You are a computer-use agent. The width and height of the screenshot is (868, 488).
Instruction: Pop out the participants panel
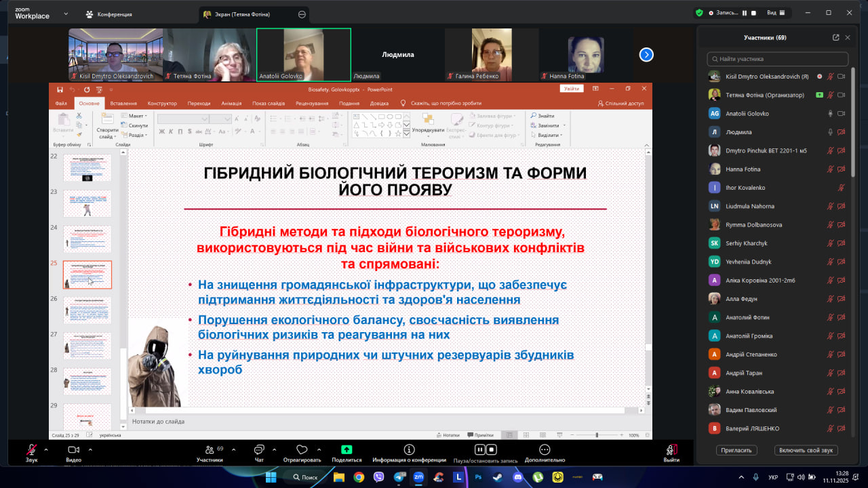click(835, 38)
